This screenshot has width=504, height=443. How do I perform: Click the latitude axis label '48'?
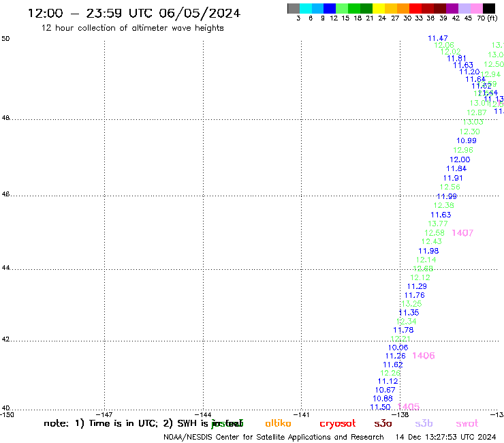click(x=5, y=118)
